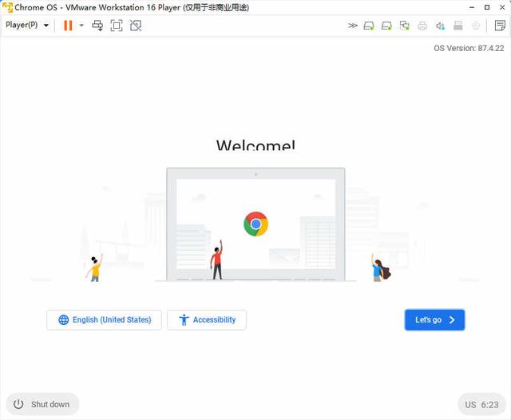
Task: Open the Accessibility settings button
Action: (x=207, y=320)
